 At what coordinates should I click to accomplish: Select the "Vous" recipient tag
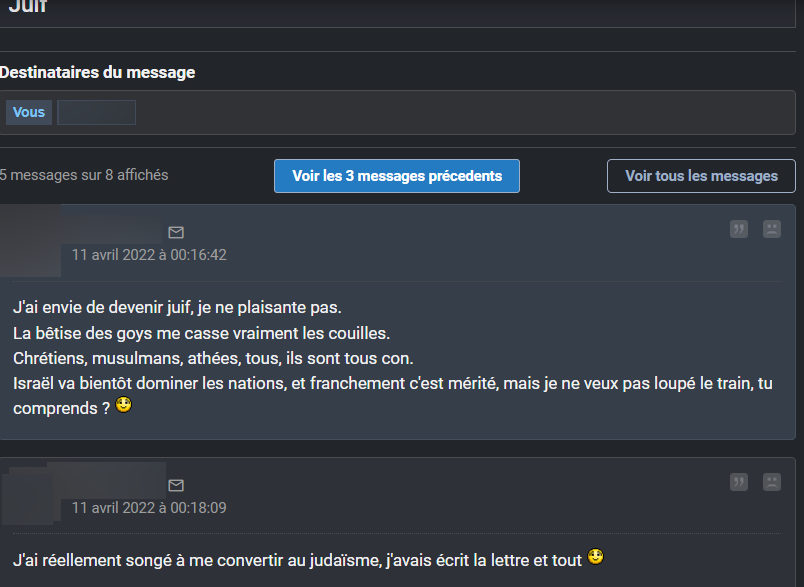[x=29, y=112]
